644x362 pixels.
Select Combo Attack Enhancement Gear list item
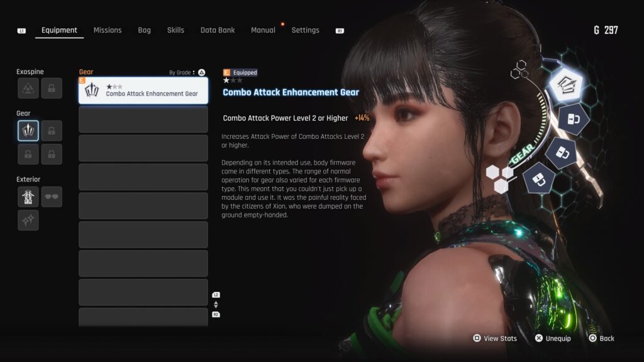(x=143, y=90)
